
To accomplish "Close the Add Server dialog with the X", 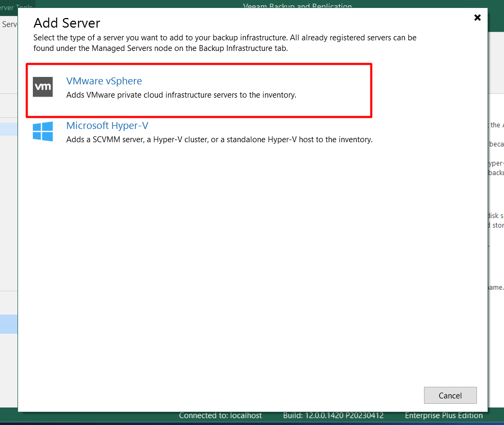I will pos(478,18).
